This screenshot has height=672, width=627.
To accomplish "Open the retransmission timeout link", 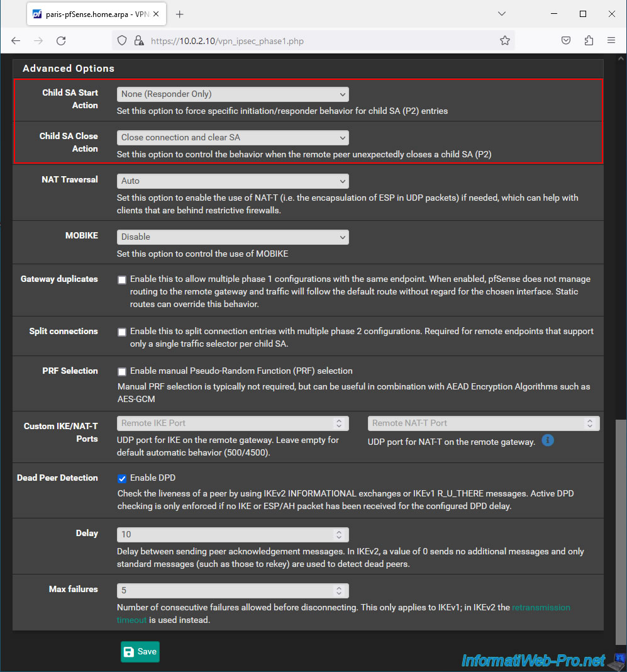I will click(x=541, y=607).
